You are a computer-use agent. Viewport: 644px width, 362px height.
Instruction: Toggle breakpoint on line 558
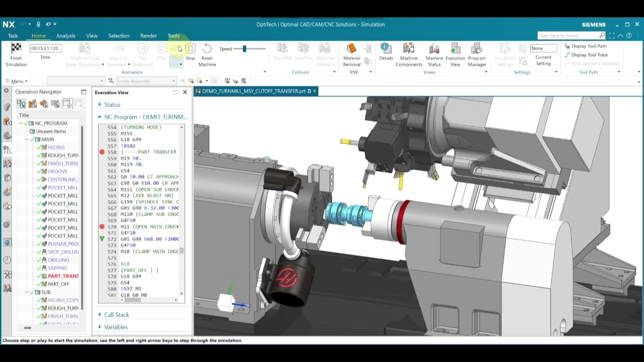[102, 152]
